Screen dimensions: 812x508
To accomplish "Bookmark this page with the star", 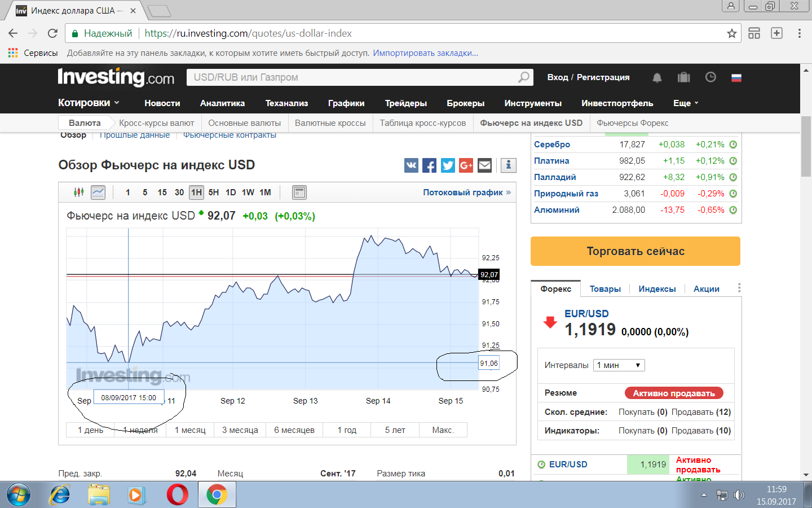I will coord(732,33).
